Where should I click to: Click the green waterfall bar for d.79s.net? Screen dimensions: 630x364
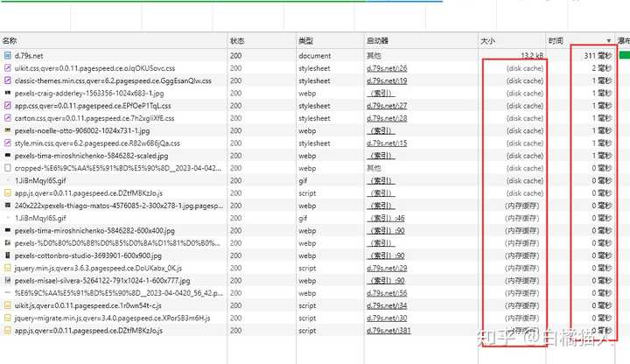[624, 55]
